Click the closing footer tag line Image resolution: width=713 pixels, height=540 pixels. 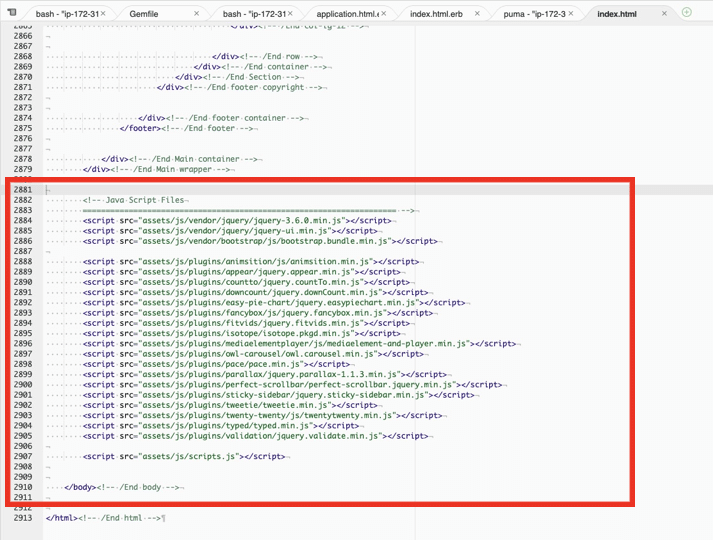click(x=186, y=128)
